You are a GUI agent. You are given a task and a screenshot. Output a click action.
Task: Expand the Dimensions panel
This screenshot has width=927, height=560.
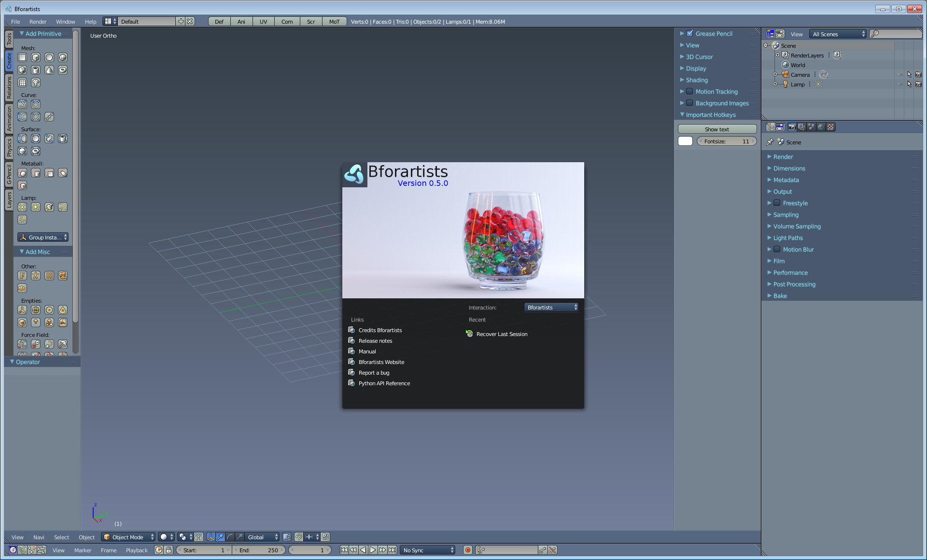789,168
